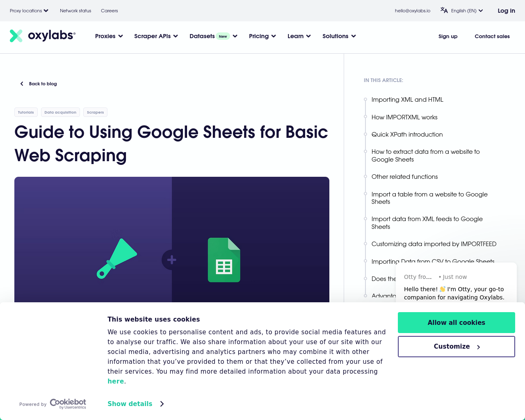This screenshot has width=525, height=420.
Task: Open the Network status link
Action: point(75,11)
